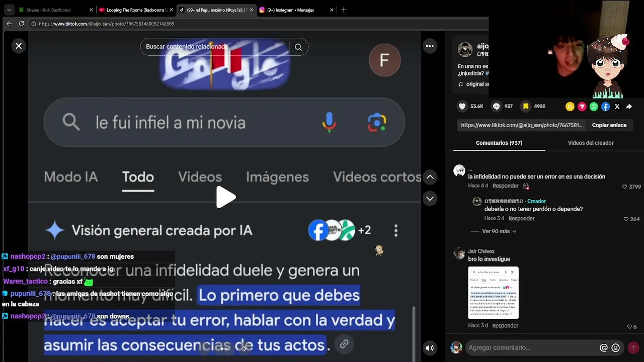Like the post with the heart icon
The image size is (644, 362).
[462, 107]
